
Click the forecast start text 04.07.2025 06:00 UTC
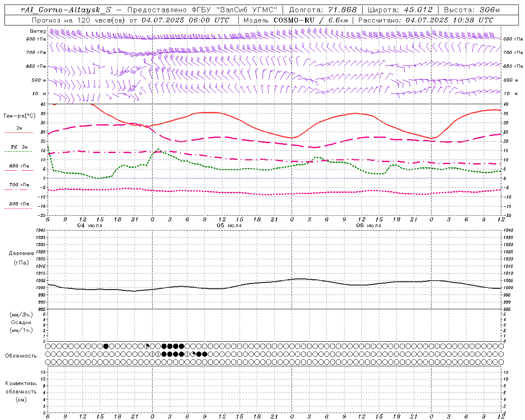coord(185,20)
